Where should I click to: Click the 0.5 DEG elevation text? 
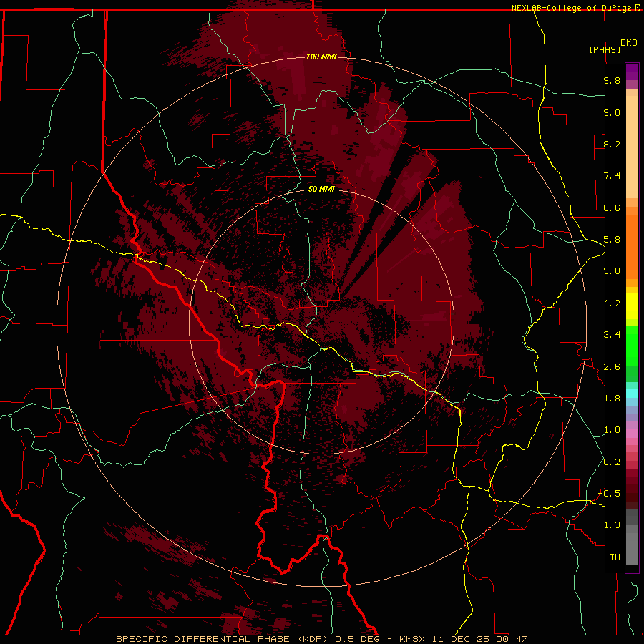click(357, 639)
